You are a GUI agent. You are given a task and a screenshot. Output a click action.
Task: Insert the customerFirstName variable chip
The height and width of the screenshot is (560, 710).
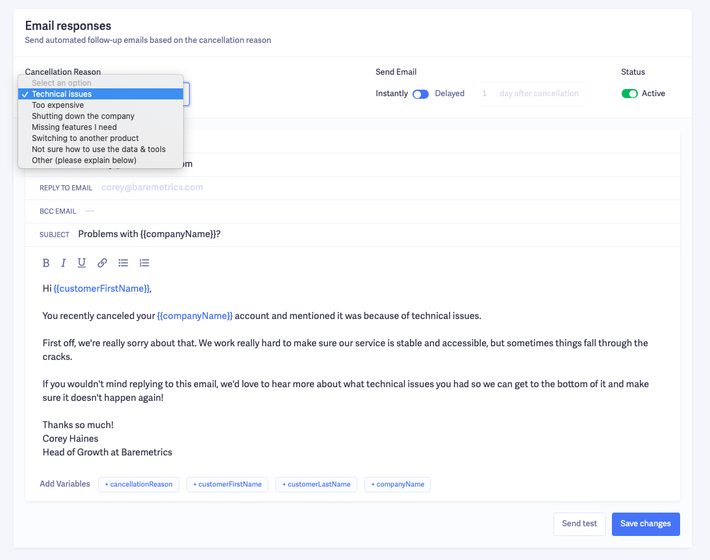pos(228,484)
